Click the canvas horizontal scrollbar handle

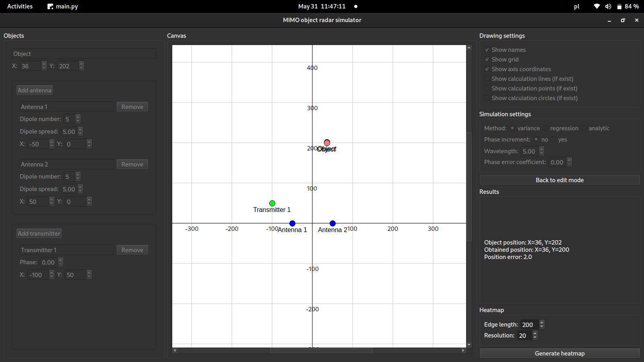pyautogui.click(x=321, y=350)
